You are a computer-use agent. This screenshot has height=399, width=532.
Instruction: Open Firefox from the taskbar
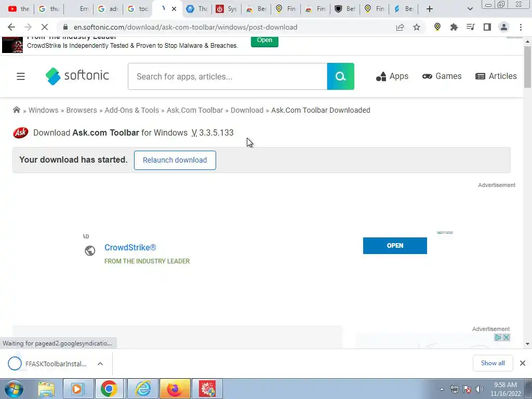click(175, 389)
